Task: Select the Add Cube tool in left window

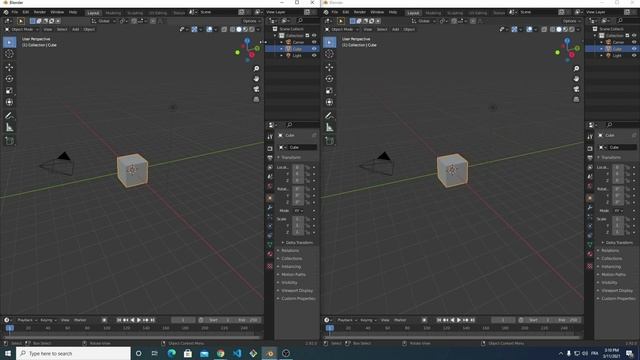Action: [x=9, y=141]
